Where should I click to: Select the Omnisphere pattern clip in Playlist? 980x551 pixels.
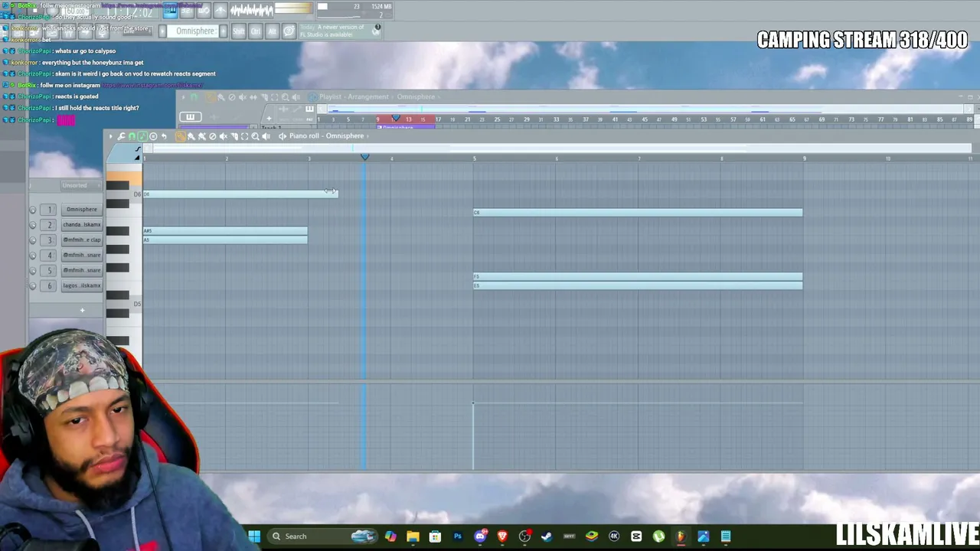406,127
